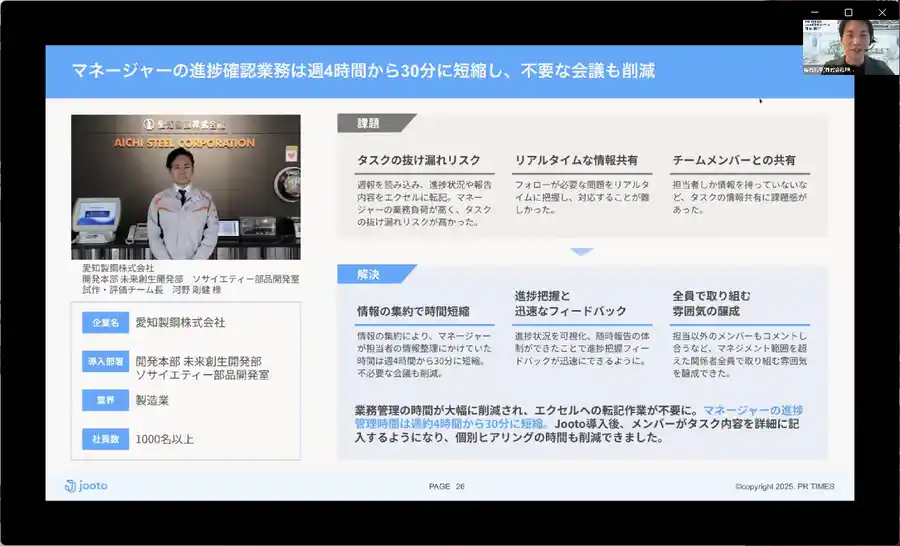Click the PAGE 26 page number

(447, 487)
